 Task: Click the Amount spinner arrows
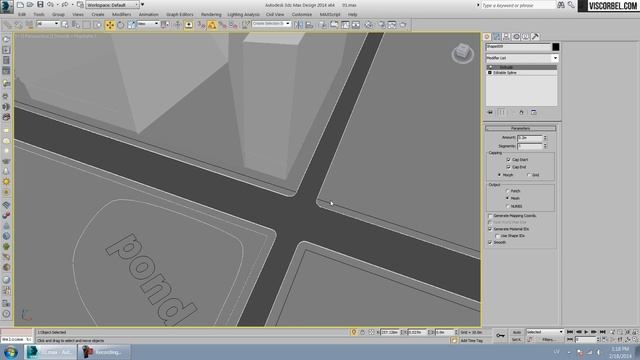(545, 138)
